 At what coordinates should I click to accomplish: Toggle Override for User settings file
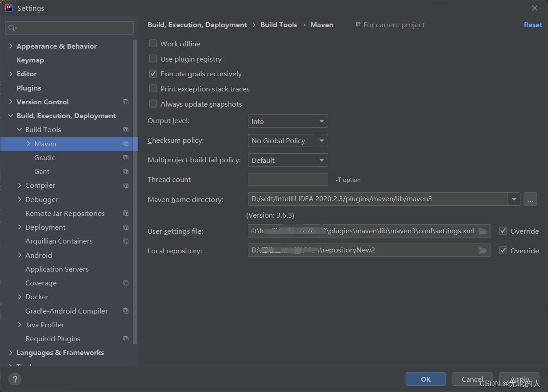point(503,231)
